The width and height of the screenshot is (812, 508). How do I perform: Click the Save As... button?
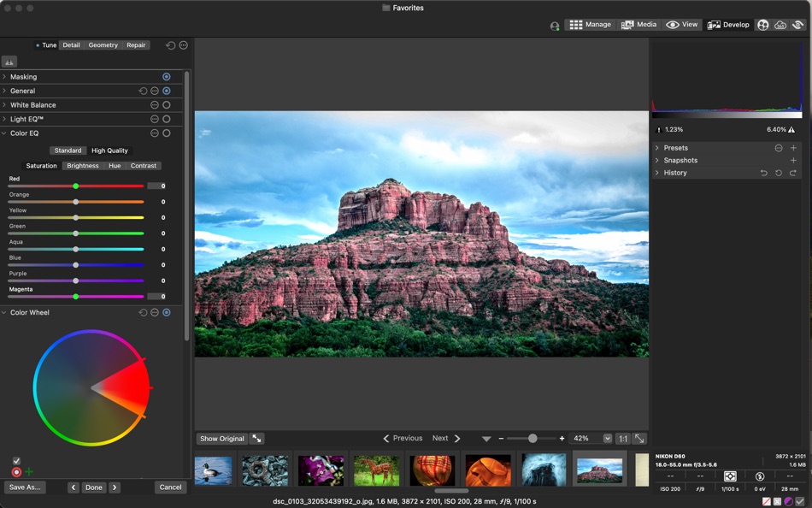(x=25, y=487)
